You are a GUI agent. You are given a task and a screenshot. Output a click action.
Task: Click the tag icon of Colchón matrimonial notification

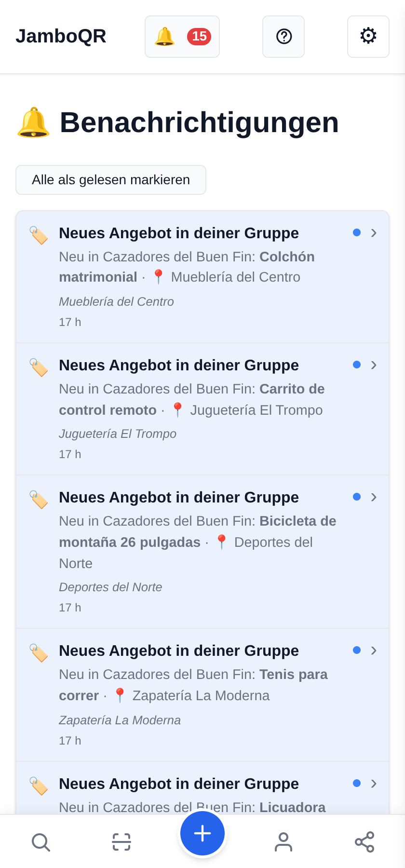coord(39,235)
